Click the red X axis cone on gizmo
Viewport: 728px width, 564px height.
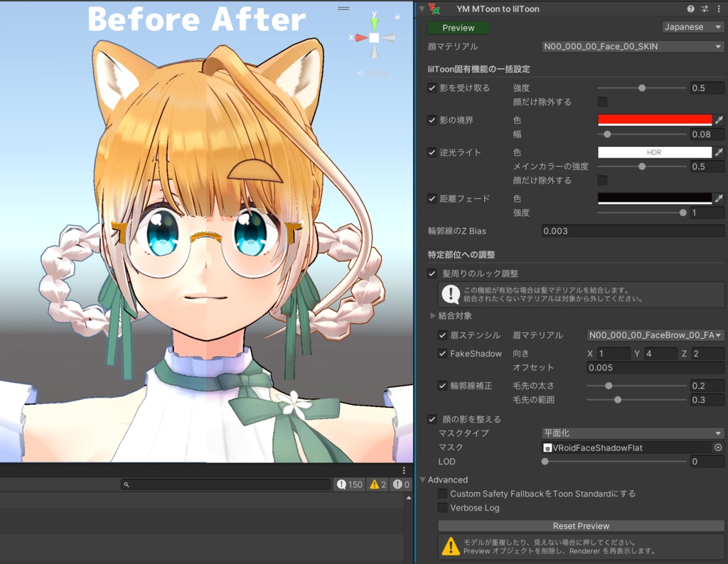pos(361,38)
